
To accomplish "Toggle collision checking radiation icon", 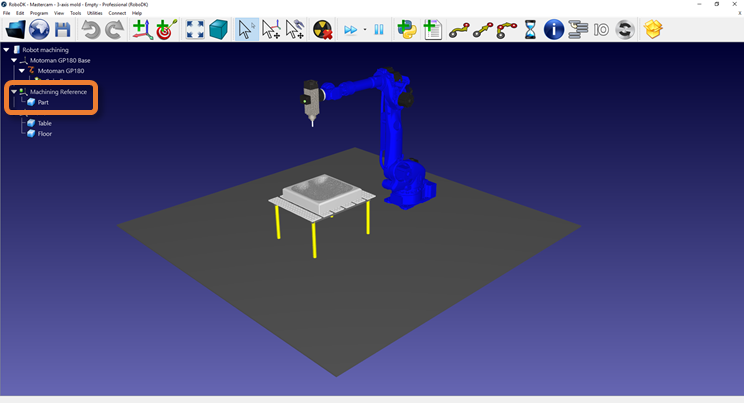I will tap(322, 30).
